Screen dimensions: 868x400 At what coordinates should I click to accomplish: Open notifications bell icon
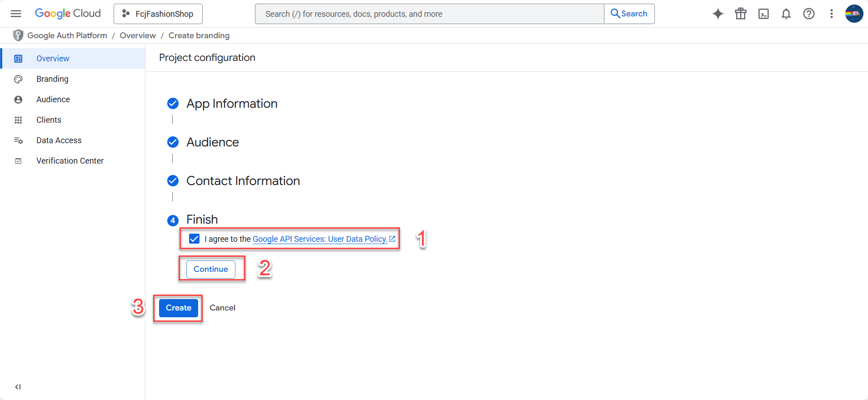pyautogui.click(x=786, y=14)
